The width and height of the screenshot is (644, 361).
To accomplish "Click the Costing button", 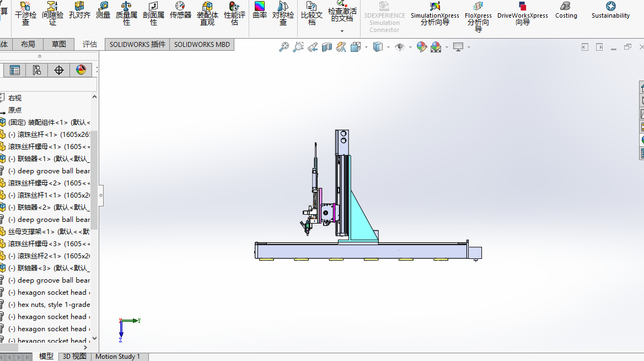I will coord(566,10).
